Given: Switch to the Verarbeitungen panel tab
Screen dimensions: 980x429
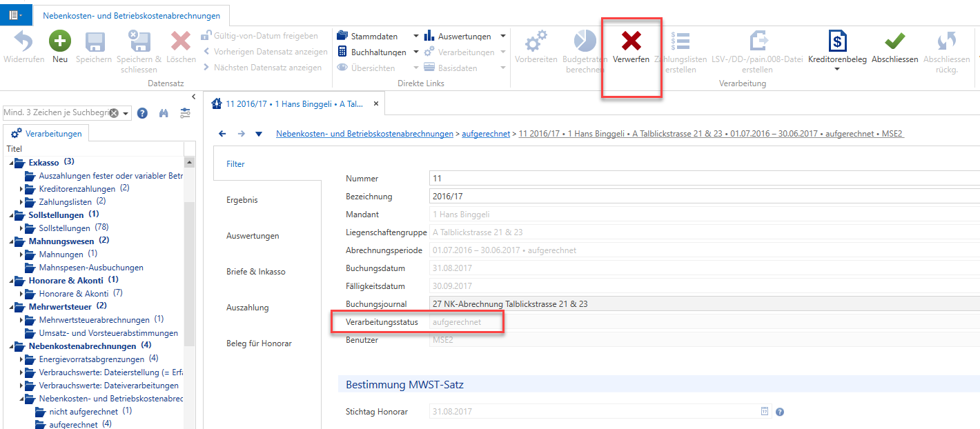Looking at the screenshot, I should click(46, 134).
